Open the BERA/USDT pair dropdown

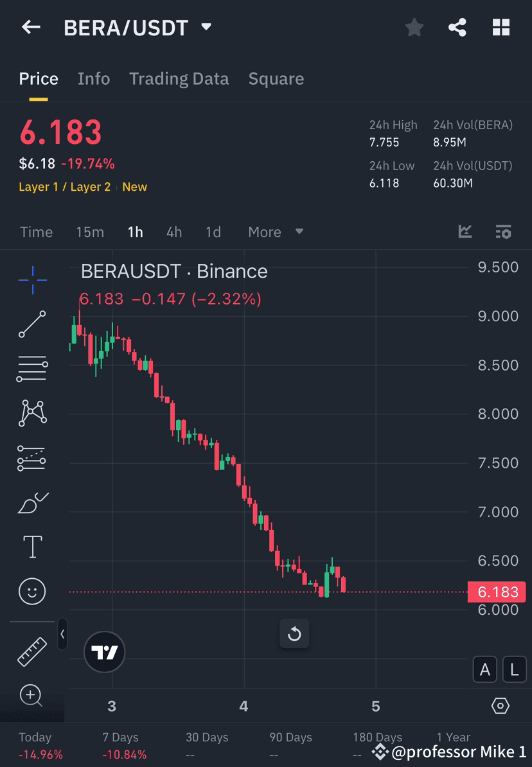206,27
